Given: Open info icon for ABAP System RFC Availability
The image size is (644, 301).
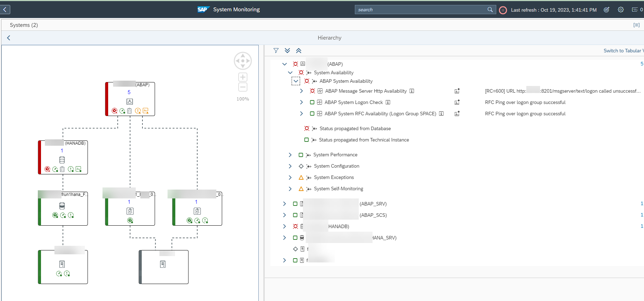Looking at the screenshot, I should (441, 114).
